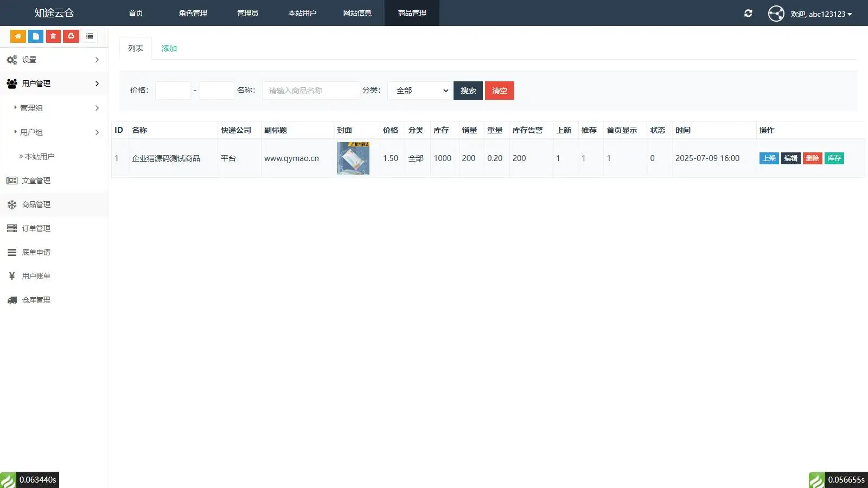Expand the 设置 sidebar section
Image resolution: width=868 pixels, height=488 pixels.
coord(54,60)
